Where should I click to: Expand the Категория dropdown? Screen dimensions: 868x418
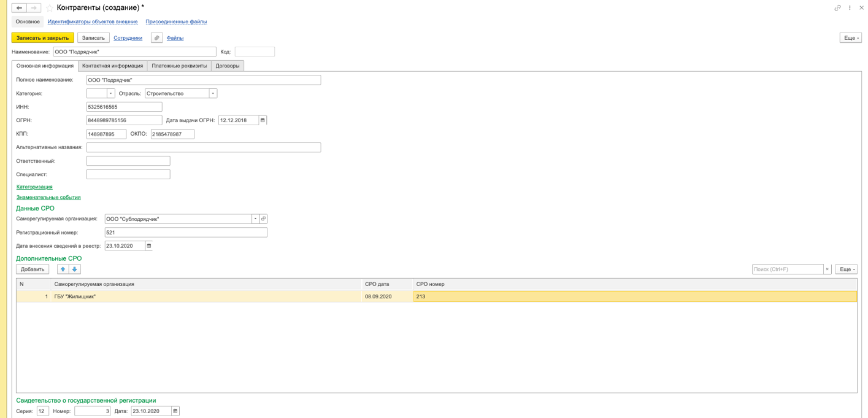tap(111, 94)
